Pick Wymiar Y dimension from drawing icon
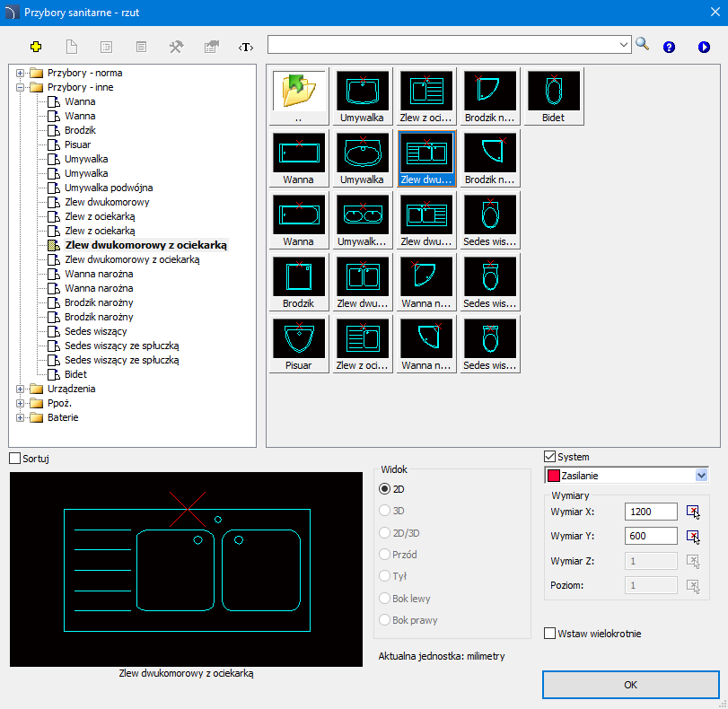The image size is (728, 709). 693,537
